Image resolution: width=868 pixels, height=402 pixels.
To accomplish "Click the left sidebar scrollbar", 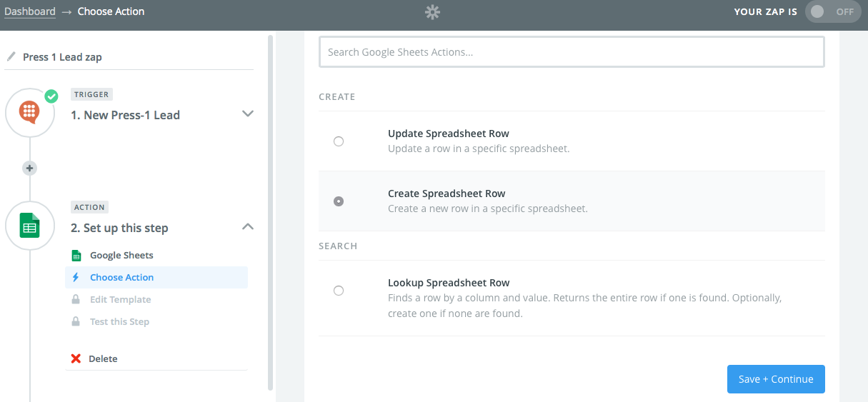I will tap(270, 213).
